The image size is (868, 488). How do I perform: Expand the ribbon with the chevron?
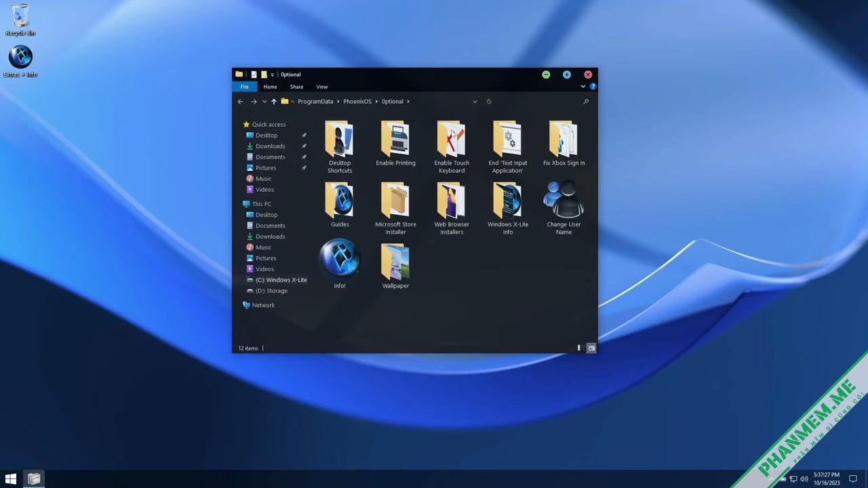pyautogui.click(x=583, y=87)
